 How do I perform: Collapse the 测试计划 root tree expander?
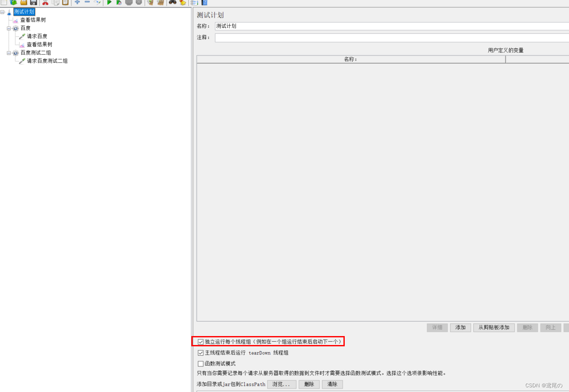[3, 12]
